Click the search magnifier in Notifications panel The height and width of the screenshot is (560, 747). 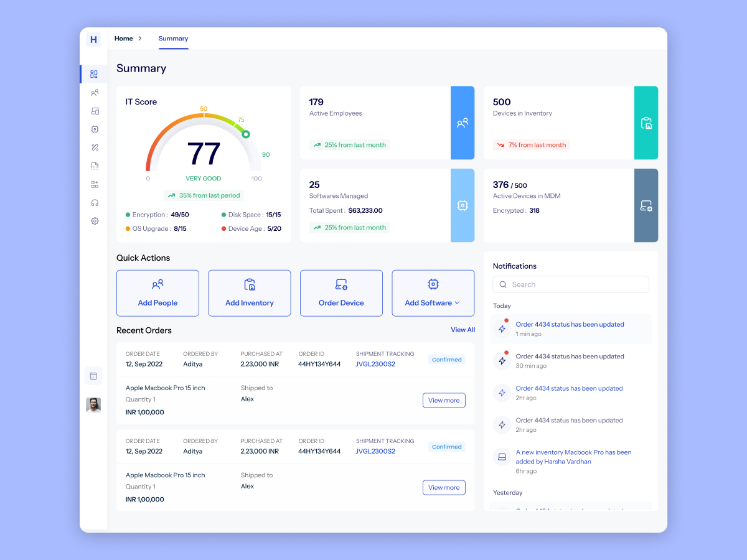pos(503,284)
